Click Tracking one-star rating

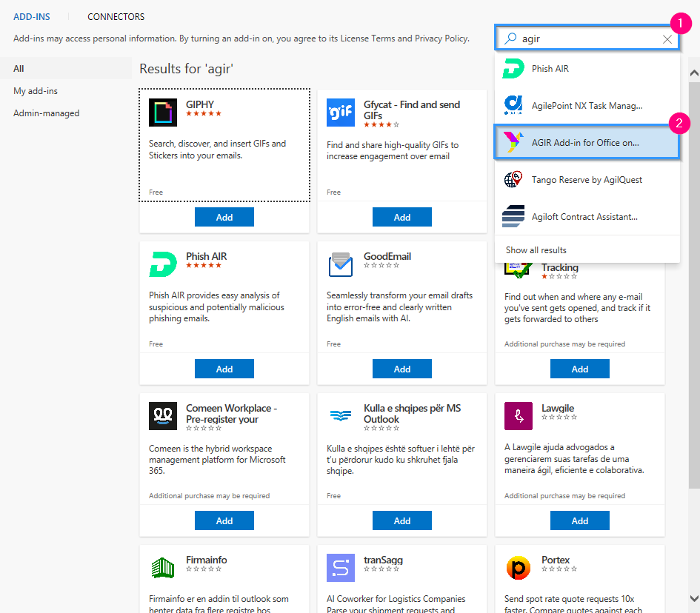tap(559, 276)
